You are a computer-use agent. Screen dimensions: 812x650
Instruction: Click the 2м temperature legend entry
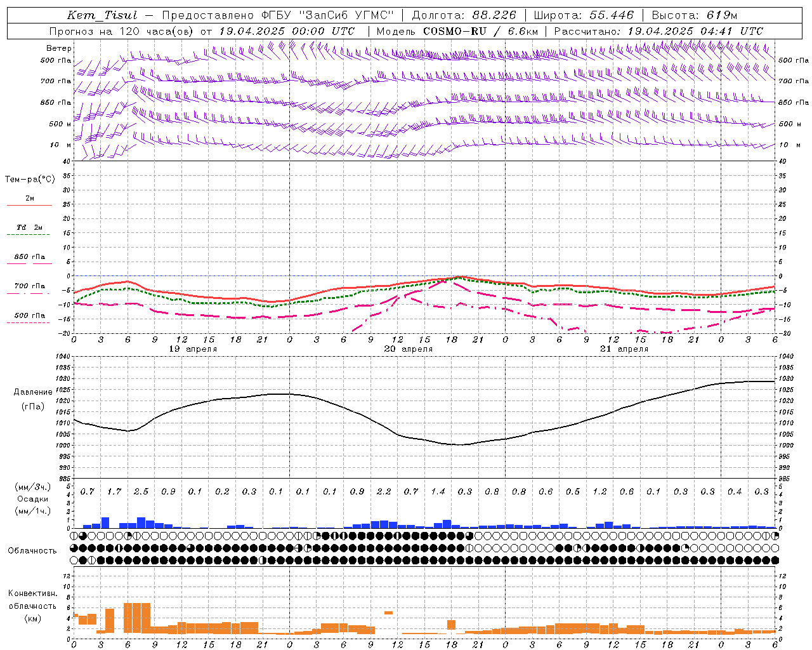click(30, 199)
